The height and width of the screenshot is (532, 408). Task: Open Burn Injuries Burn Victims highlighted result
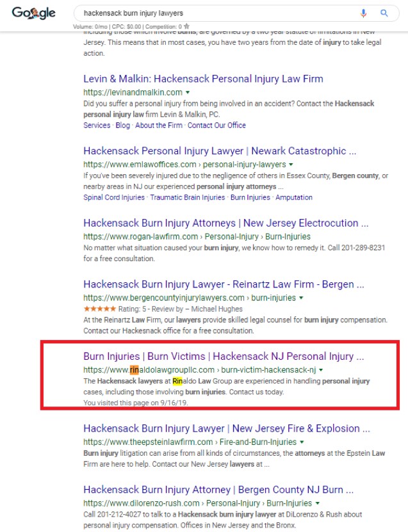[224, 357]
